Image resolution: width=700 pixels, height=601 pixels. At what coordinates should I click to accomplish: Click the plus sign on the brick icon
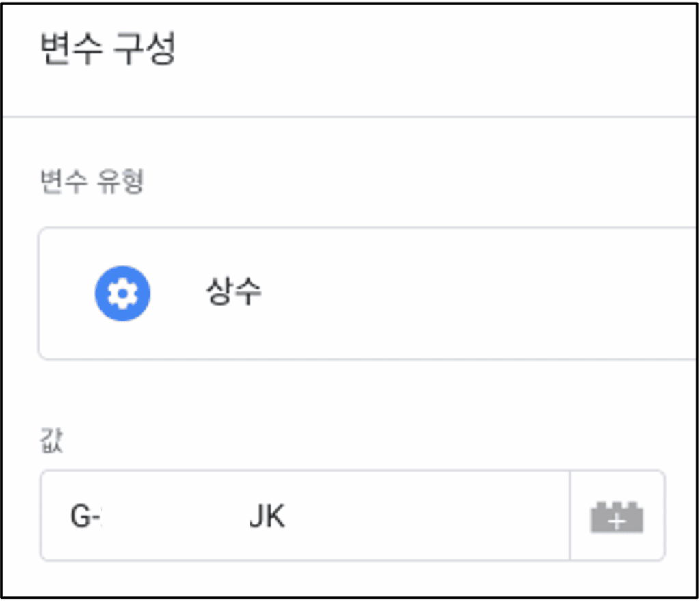[x=617, y=521]
